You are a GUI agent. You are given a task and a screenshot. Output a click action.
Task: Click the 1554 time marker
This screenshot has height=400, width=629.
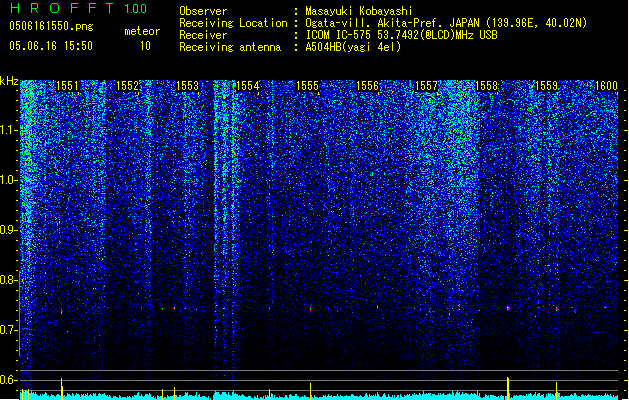click(248, 86)
